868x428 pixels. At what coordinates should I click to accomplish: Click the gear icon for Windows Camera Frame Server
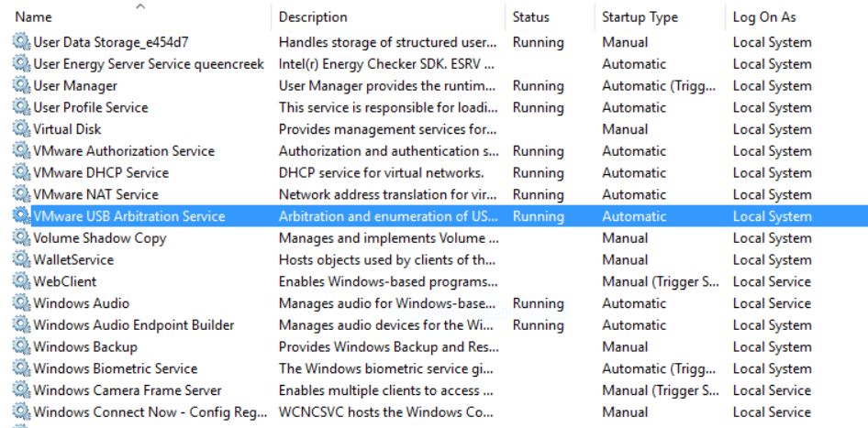[21, 390]
